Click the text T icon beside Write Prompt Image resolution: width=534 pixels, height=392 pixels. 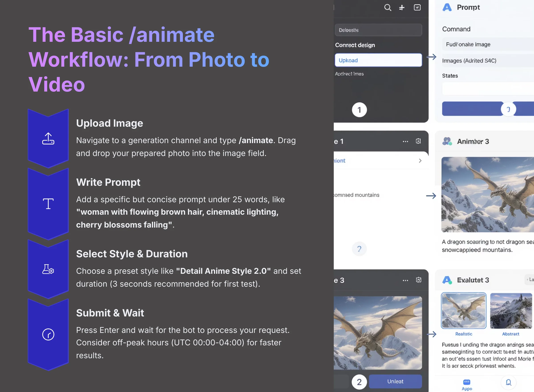[x=48, y=204]
